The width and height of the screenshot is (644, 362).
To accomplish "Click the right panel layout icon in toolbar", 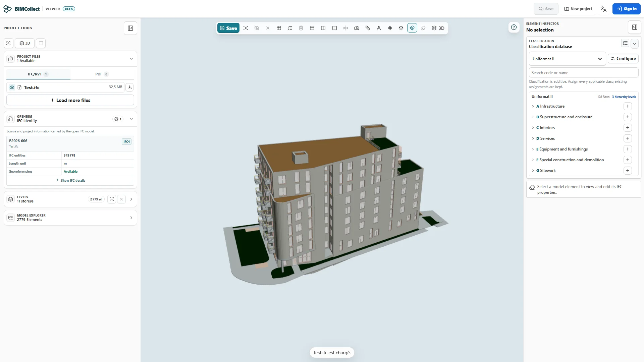I will pos(323,28).
